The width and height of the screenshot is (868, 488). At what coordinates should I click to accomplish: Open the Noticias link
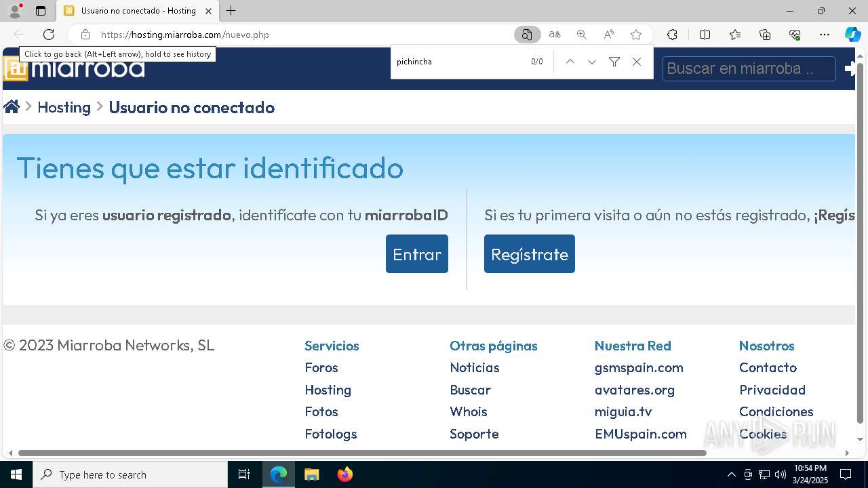475,367
